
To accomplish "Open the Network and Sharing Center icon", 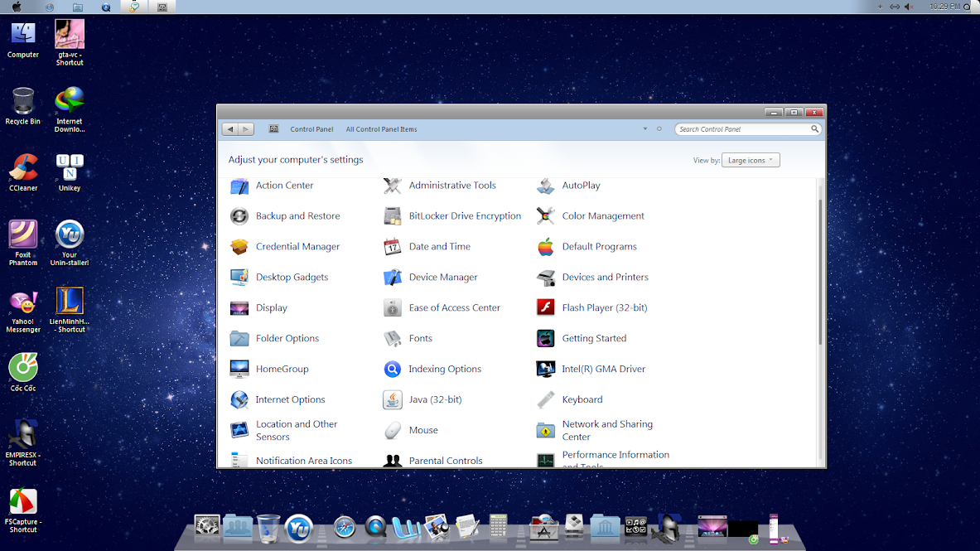I will click(546, 431).
